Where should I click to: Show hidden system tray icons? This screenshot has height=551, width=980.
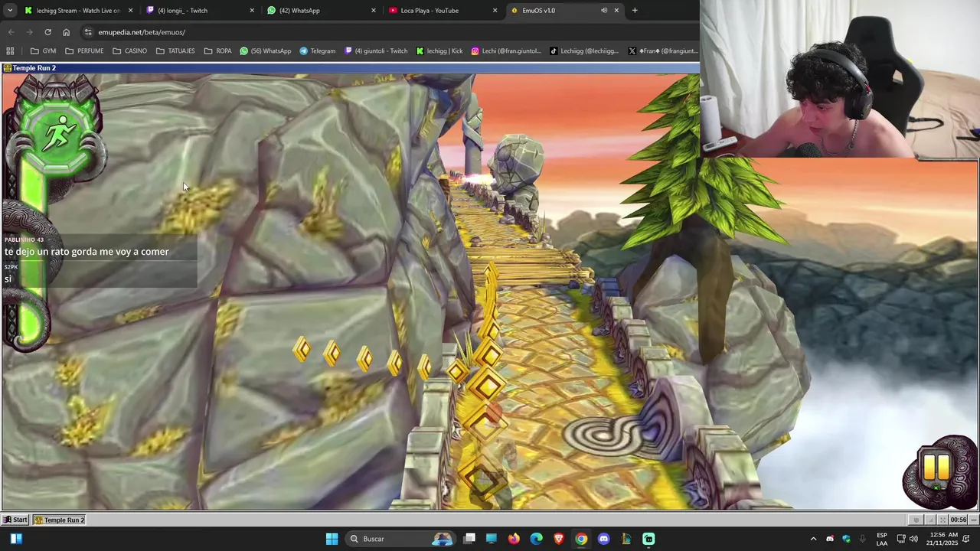[x=813, y=539]
